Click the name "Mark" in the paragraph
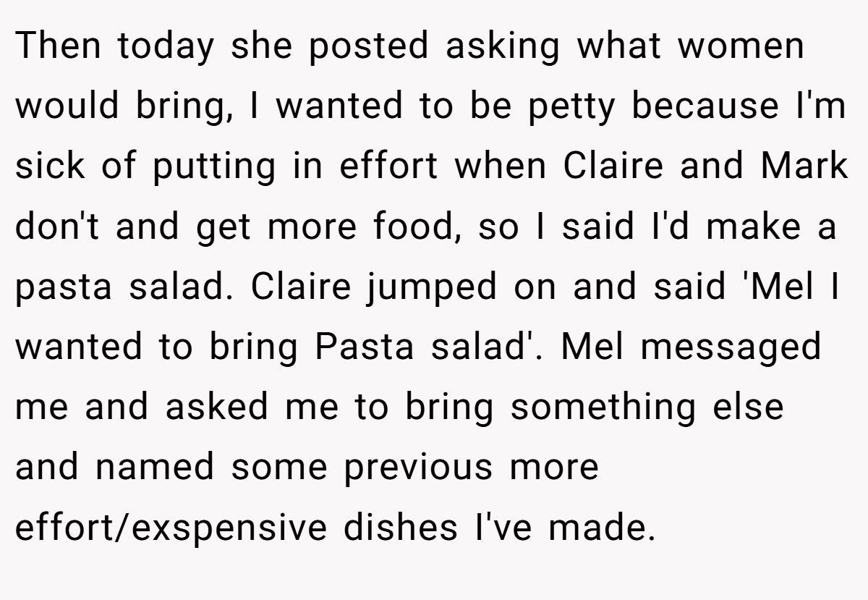 click(804, 166)
